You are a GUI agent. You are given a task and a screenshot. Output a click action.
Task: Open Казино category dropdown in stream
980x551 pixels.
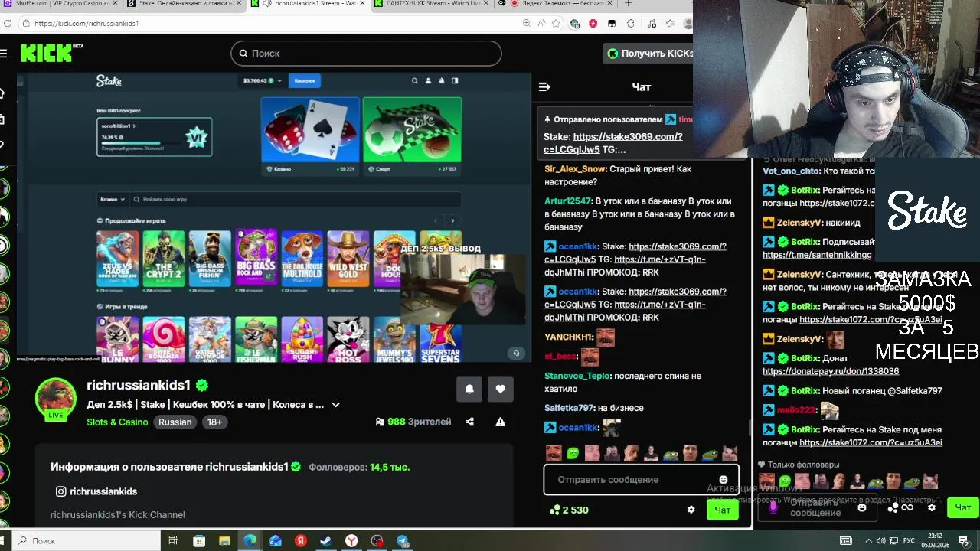point(112,199)
